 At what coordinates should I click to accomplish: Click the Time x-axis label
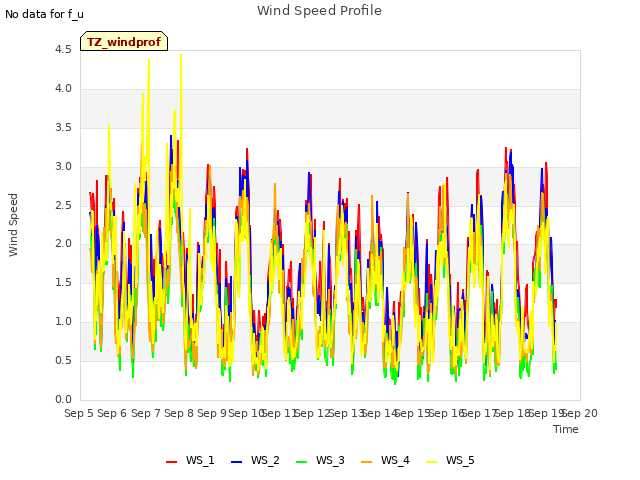pyautogui.click(x=566, y=429)
